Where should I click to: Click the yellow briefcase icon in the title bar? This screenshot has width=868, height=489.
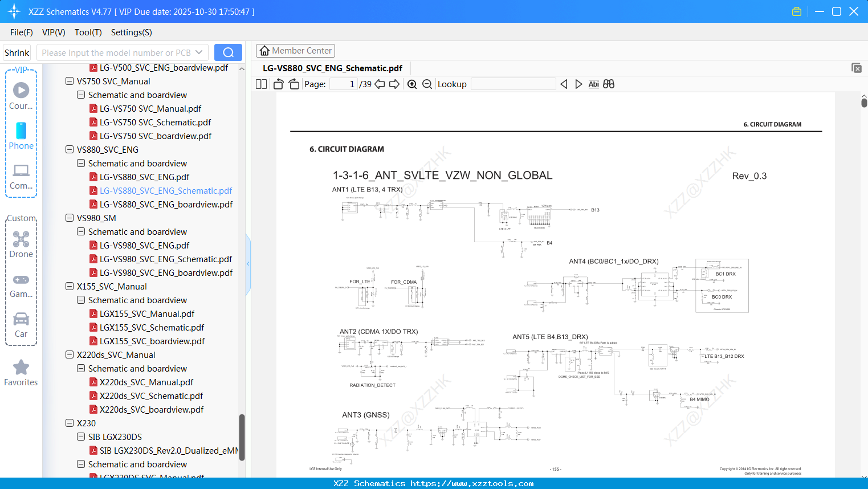pyautogui.click(x=796, y=11)
